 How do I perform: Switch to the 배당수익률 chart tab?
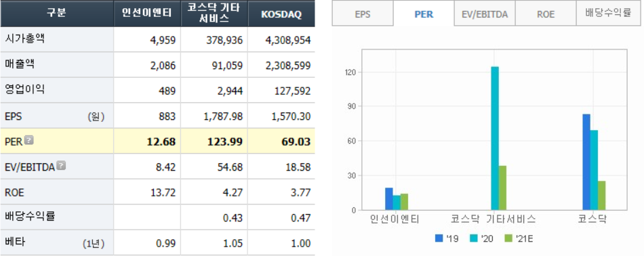tap(608, 14)
